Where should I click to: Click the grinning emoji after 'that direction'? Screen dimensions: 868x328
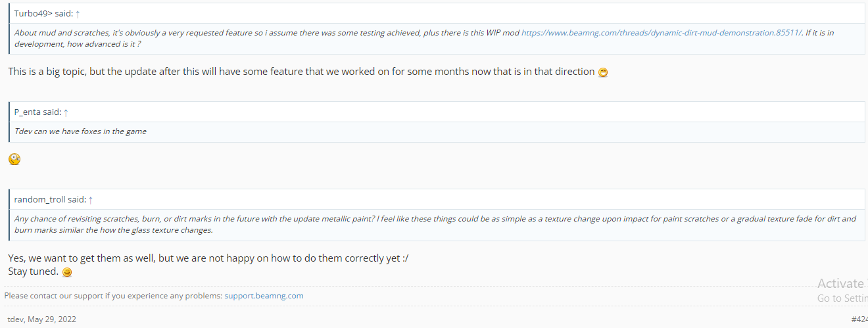click(x=603, y=72)
